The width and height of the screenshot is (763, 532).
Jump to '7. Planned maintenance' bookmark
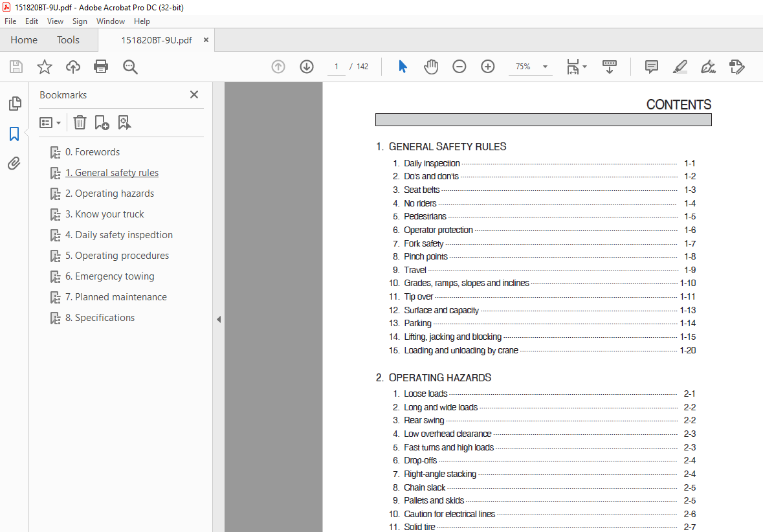[116, 297]
